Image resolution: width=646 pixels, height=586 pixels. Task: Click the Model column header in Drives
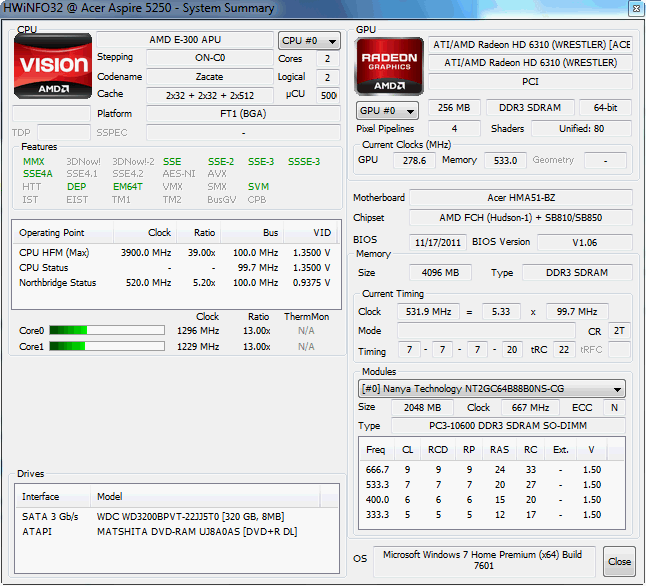[x=205, y=497]
